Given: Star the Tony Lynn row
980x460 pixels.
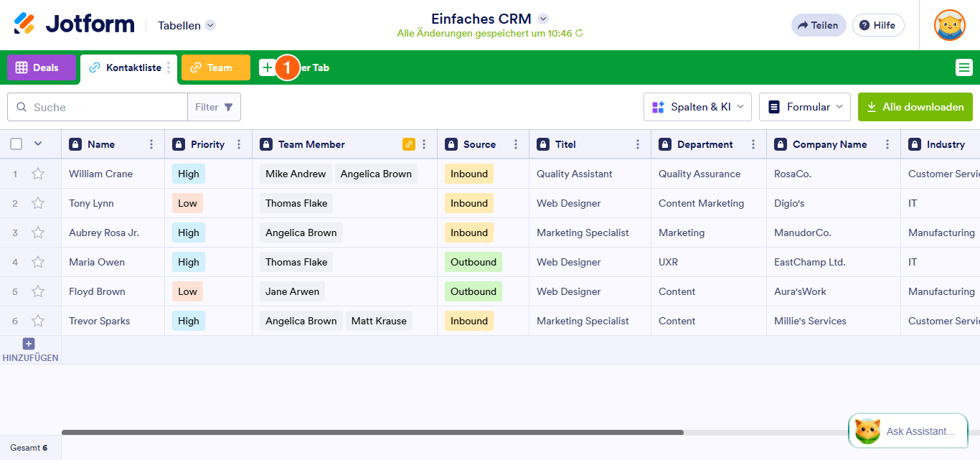Looking at the screenshot, I should coord(38,203).
